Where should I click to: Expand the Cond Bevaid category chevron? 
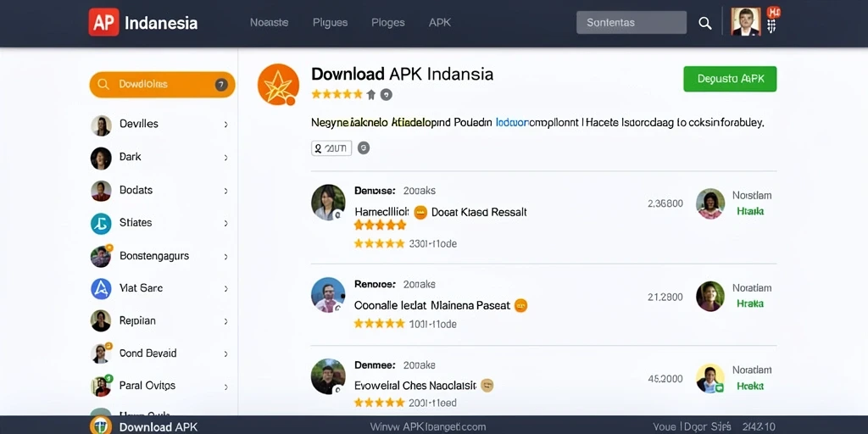(x=225, y=354)
